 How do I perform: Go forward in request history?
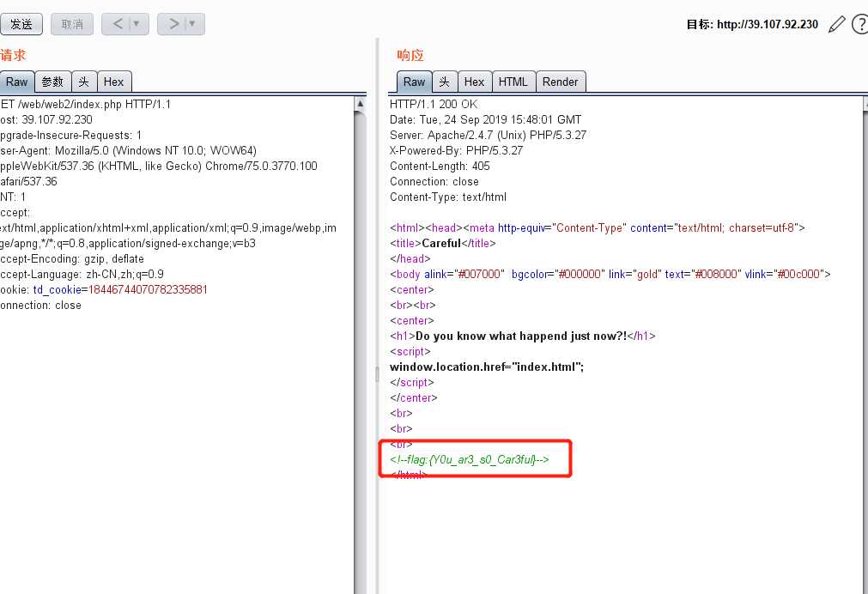pyautogui.click(x=173, y=24)
